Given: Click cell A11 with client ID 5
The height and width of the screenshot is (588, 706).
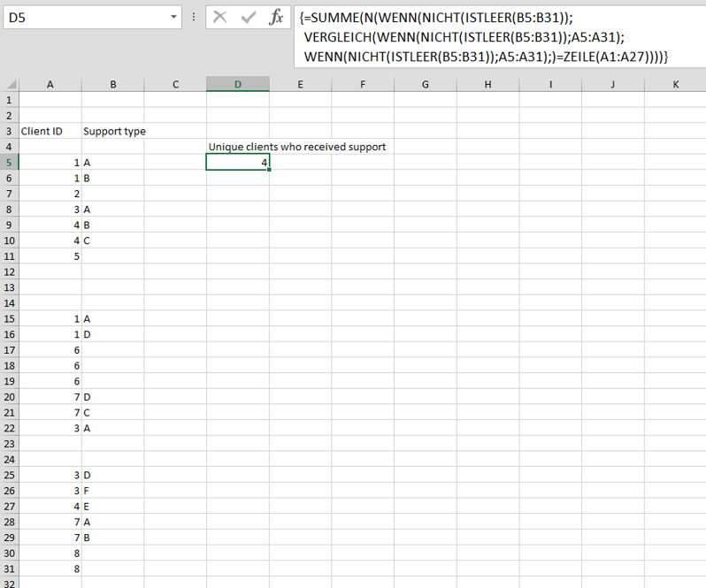Looking at the screenshot, I should pyautogui.click(x=50, y=256).
